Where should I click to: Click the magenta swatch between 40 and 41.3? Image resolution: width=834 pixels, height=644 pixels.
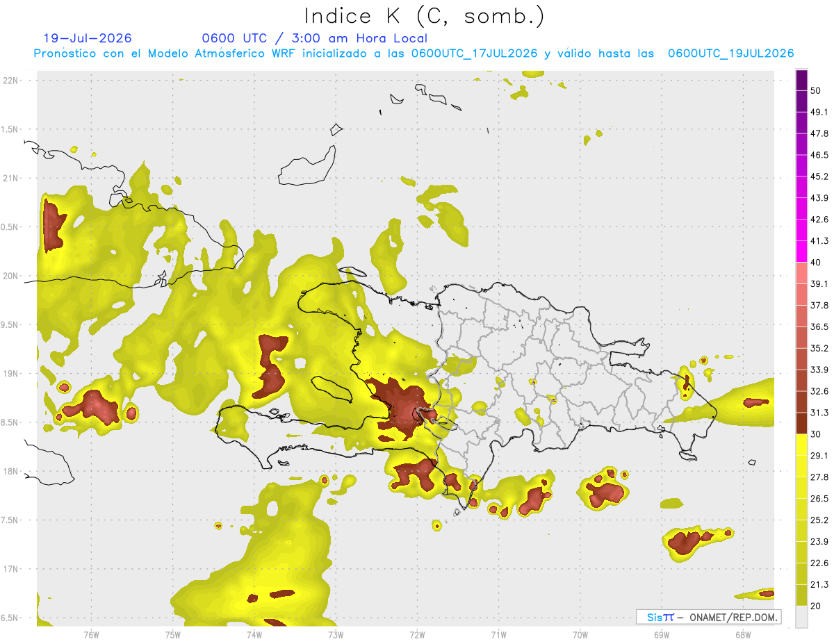click(801, 251)
